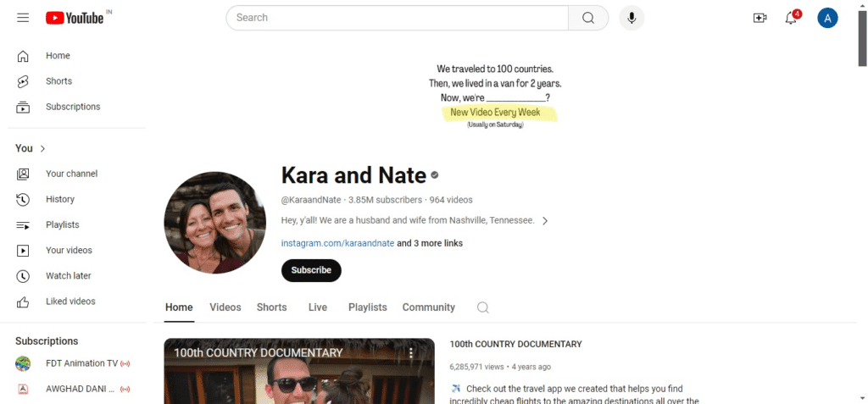Viewport: 868px width, 404px height.
Task: Select the Home channel tab
Action: tap(179, 307)
